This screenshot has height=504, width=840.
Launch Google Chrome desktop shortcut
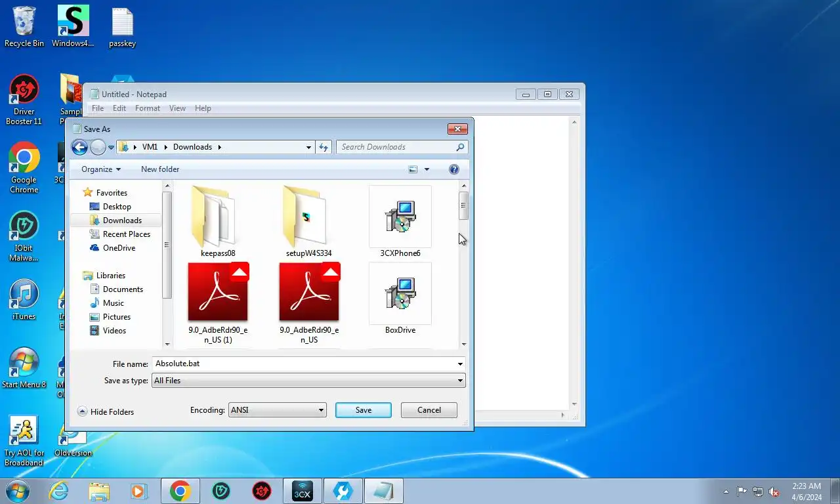24,168
